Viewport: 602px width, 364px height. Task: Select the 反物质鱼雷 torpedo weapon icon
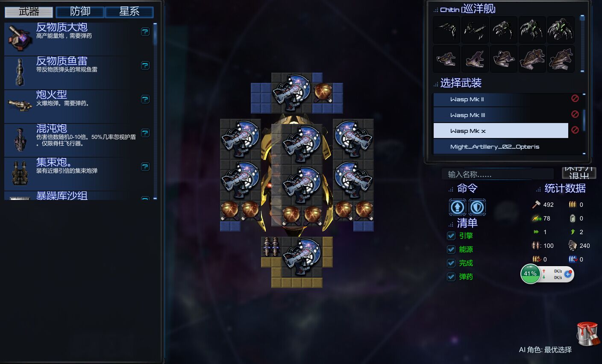click(20, 72)
